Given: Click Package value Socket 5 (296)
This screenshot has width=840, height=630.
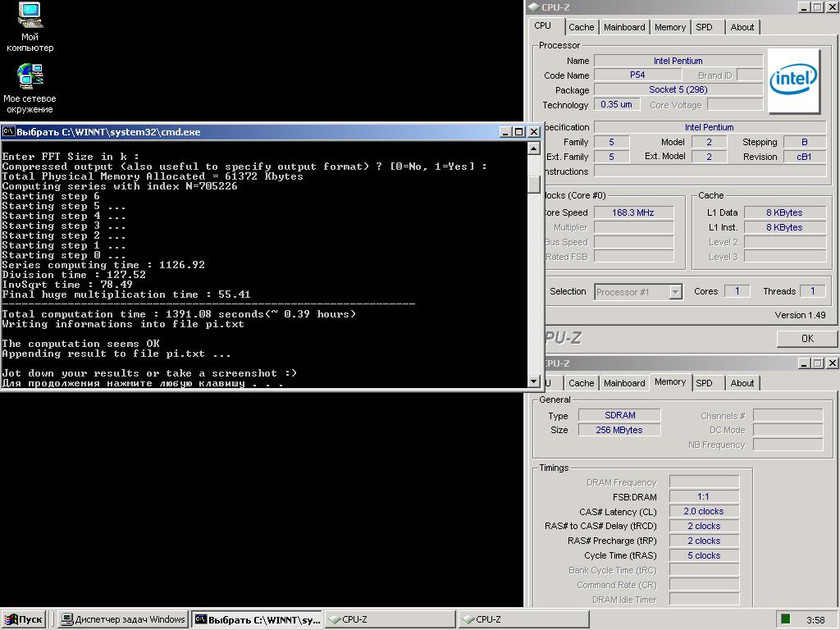Looking at the screenshot, I should click(678, 89).
